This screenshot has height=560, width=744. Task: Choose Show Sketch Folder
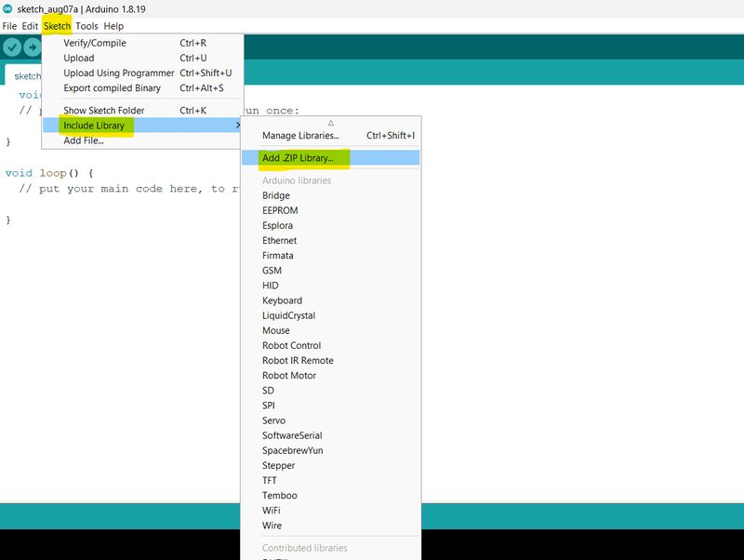coord(142,110)
